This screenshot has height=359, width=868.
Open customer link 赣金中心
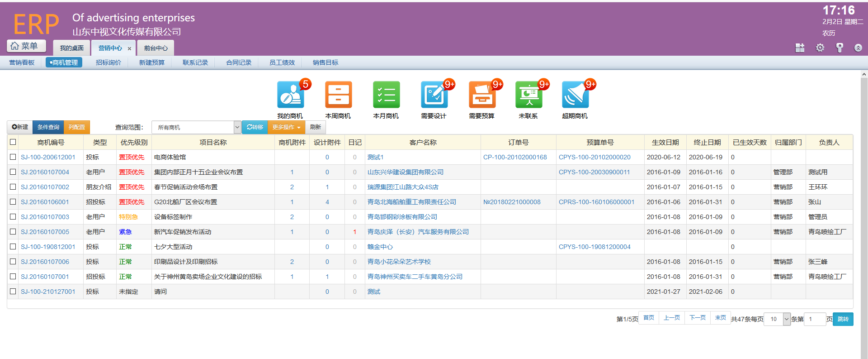[x=380, y=247]
